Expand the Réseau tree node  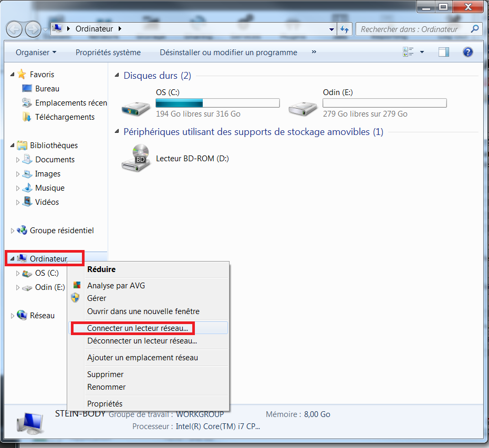[13, 316]
